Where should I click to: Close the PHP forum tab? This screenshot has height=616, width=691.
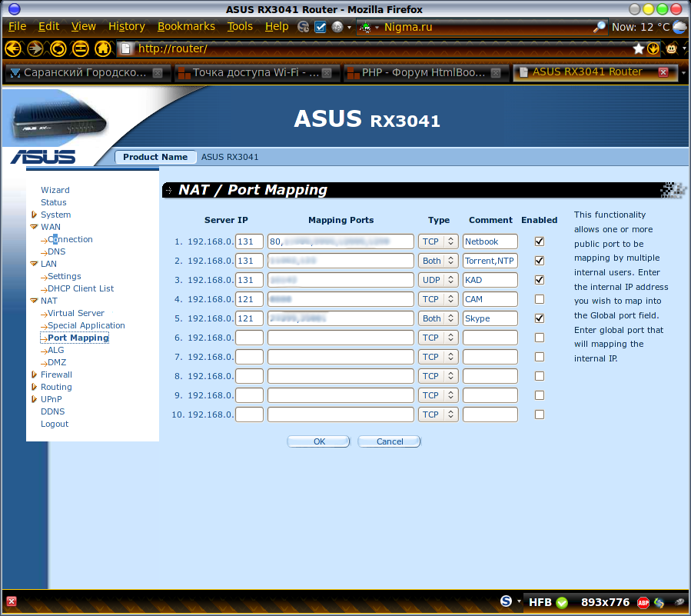[x=496, y=73]
